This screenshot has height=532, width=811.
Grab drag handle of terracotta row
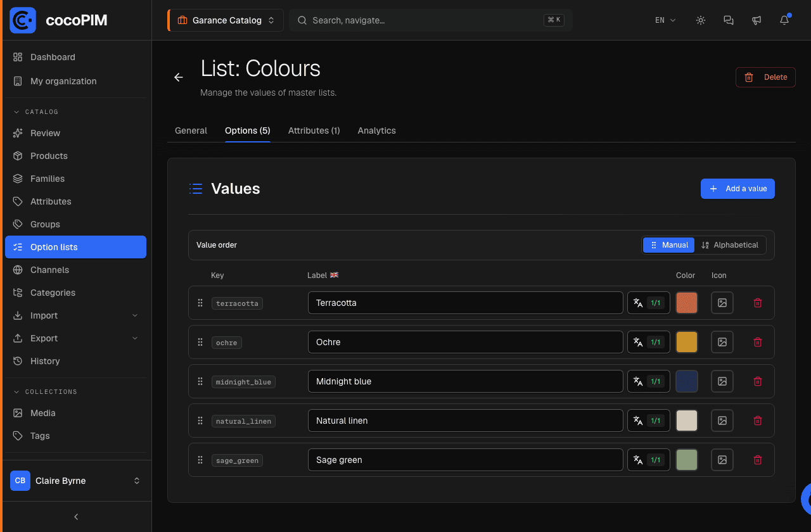click(x=200, y=303)
